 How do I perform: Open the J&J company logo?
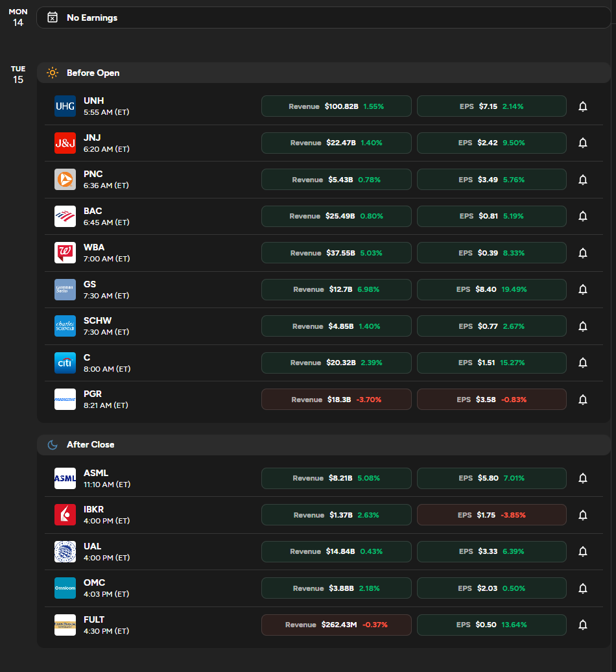point(65,143)
